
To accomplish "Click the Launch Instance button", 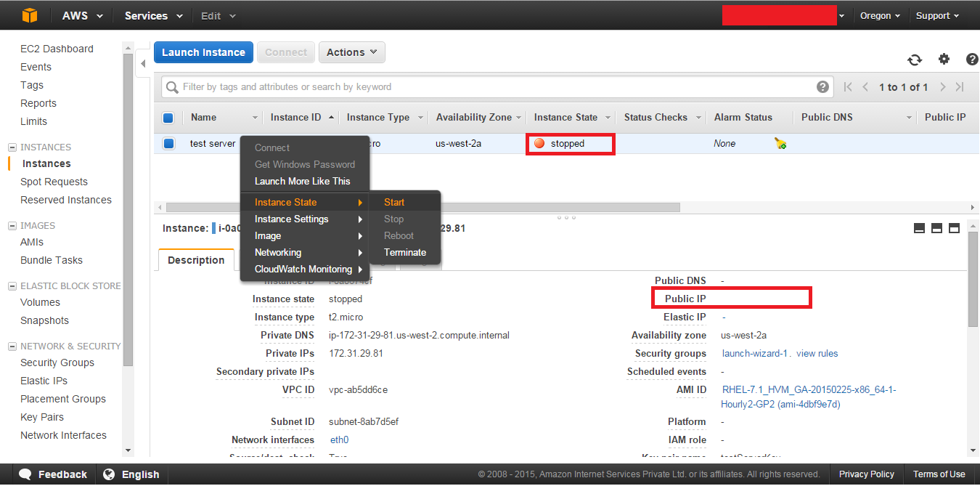I will coord(204,52).
